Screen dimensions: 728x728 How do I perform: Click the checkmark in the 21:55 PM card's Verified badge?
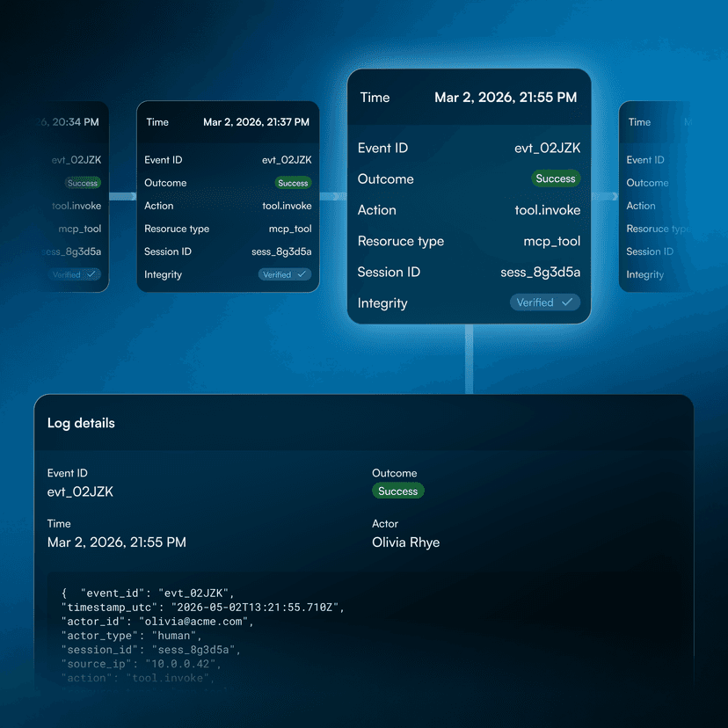pyautogui.click(x=567, y=302)
